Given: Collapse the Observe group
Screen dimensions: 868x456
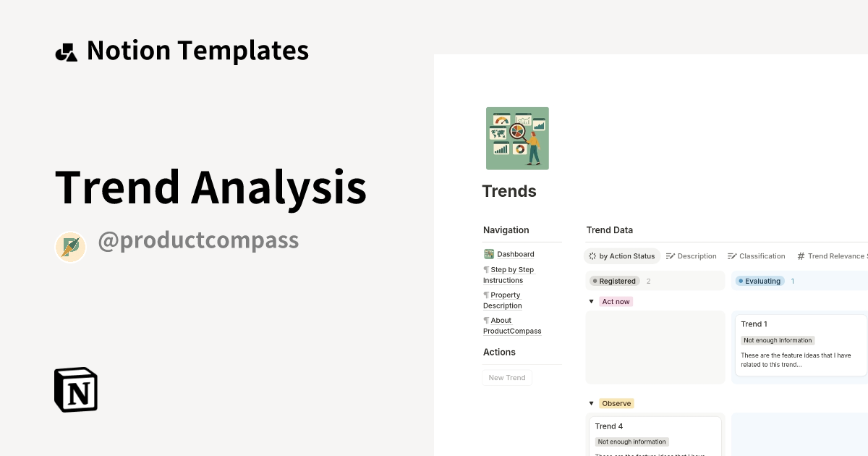Looking at the screenshot, I should click(591, 403).
